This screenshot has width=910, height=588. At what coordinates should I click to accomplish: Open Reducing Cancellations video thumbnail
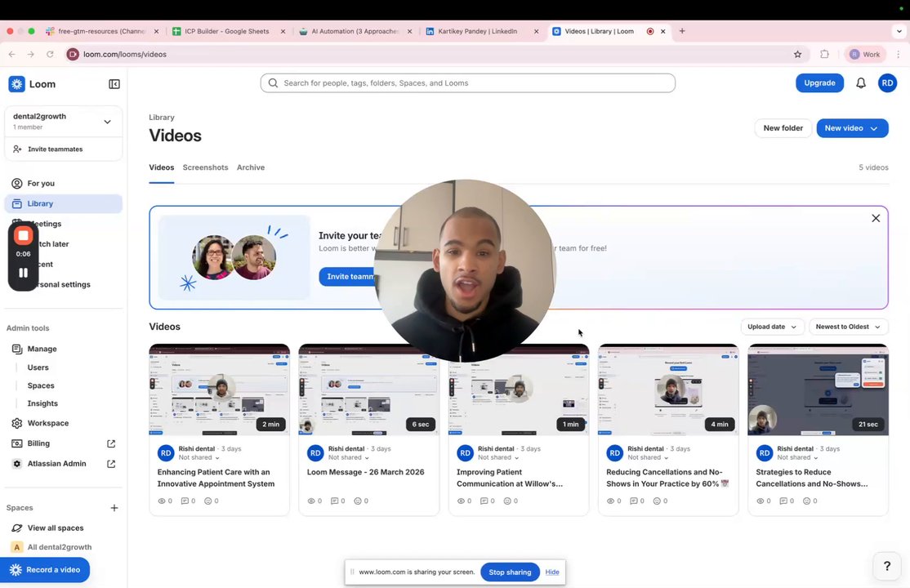point(668,390)
